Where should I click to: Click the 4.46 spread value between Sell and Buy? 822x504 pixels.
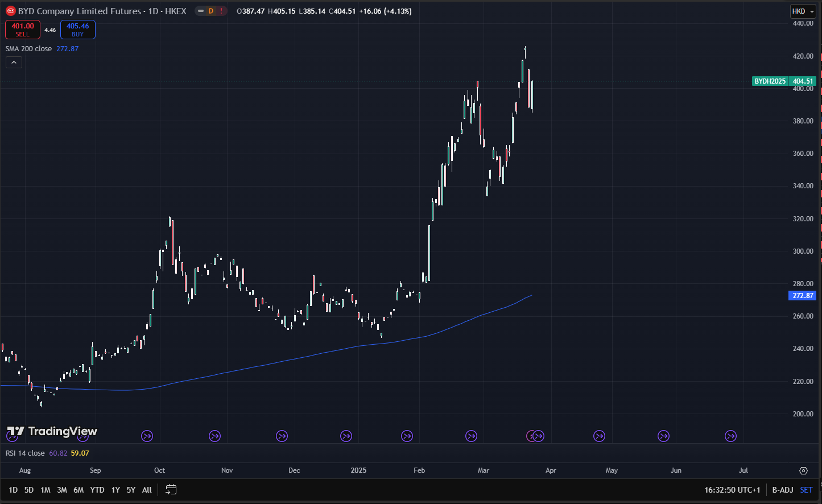pos(50,30)
